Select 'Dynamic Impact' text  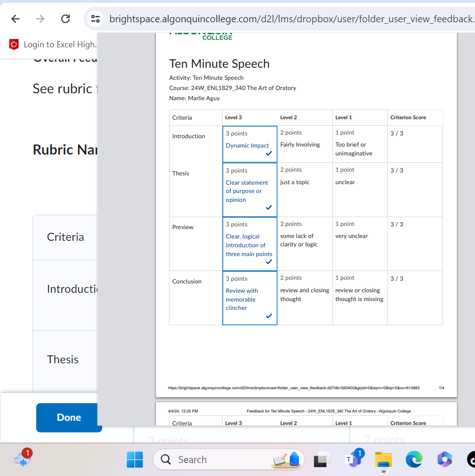(x=247, y=145)
